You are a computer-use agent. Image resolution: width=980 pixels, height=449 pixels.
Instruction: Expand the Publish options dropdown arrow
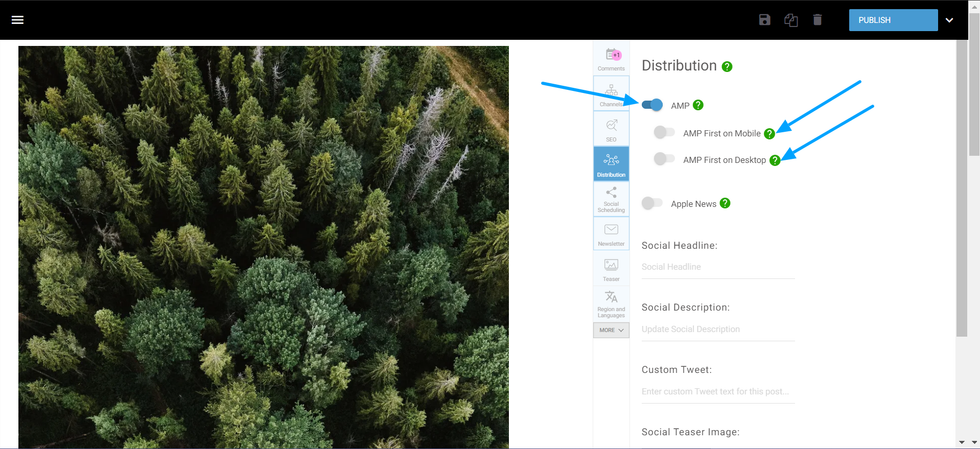tap(949, 20)
